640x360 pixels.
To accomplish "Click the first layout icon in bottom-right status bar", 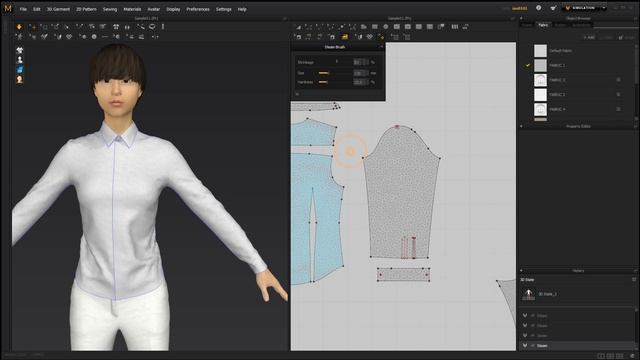I will 601,356.
